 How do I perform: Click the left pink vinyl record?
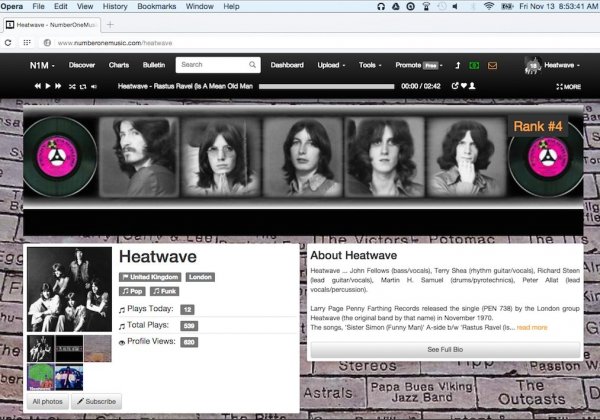tap(58, 157)
